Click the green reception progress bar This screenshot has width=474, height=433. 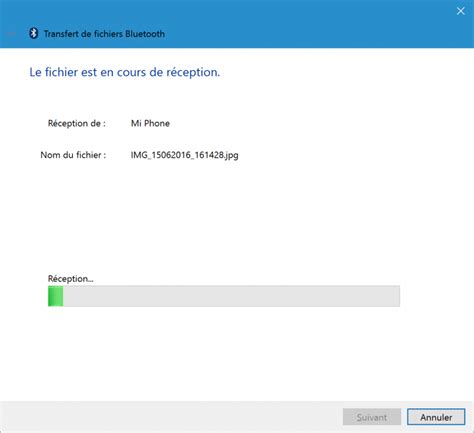click(x=224, y=296)
